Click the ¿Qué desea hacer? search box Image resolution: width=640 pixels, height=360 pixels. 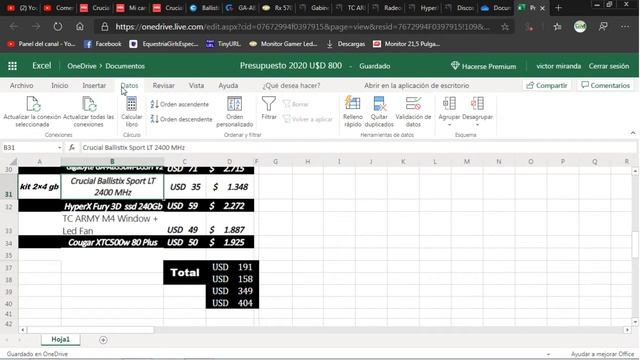click(291, 85)
